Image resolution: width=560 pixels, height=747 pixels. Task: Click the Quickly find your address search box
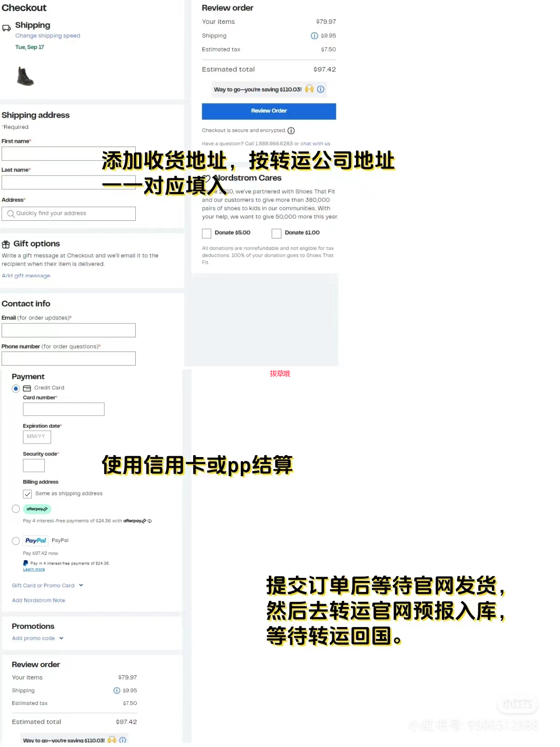pos(69,213)
